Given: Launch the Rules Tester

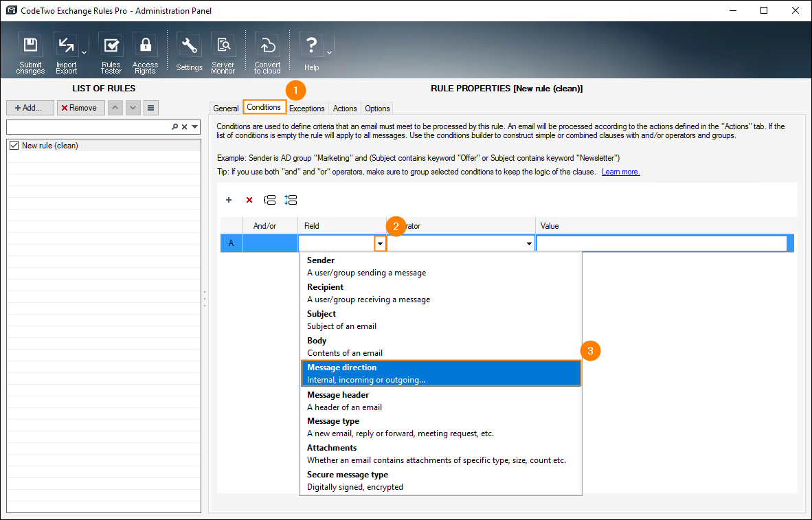Looking at the screenshot, I should [111, 53].
